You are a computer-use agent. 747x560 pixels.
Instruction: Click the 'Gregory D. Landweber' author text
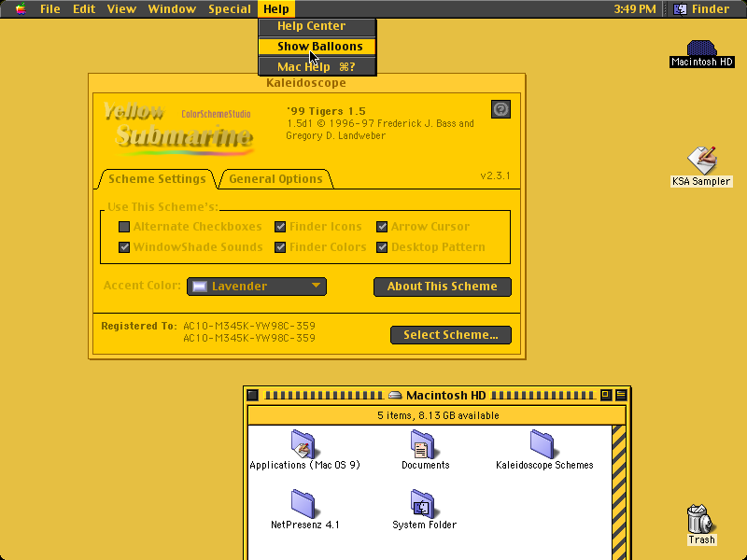(x=336, y=135)
